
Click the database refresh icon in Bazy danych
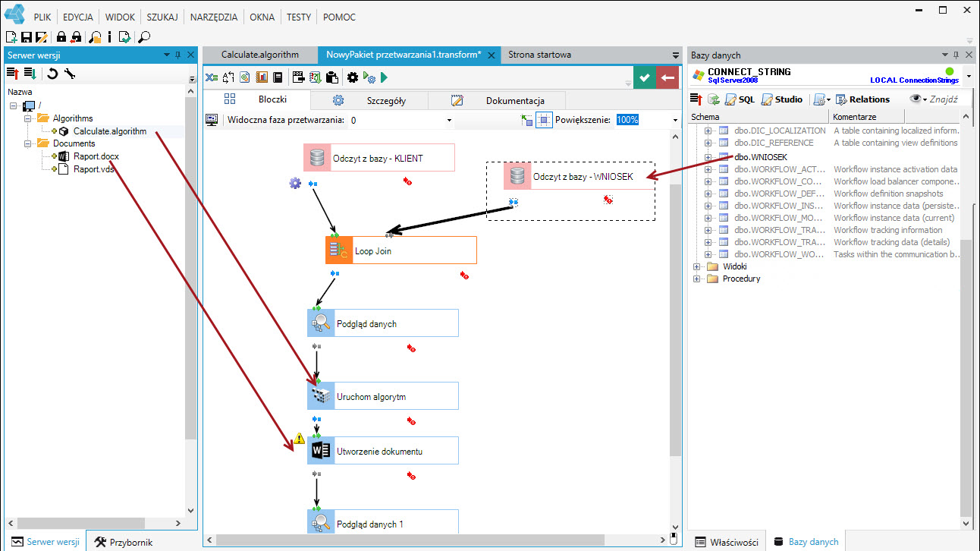tap(714, 99)
